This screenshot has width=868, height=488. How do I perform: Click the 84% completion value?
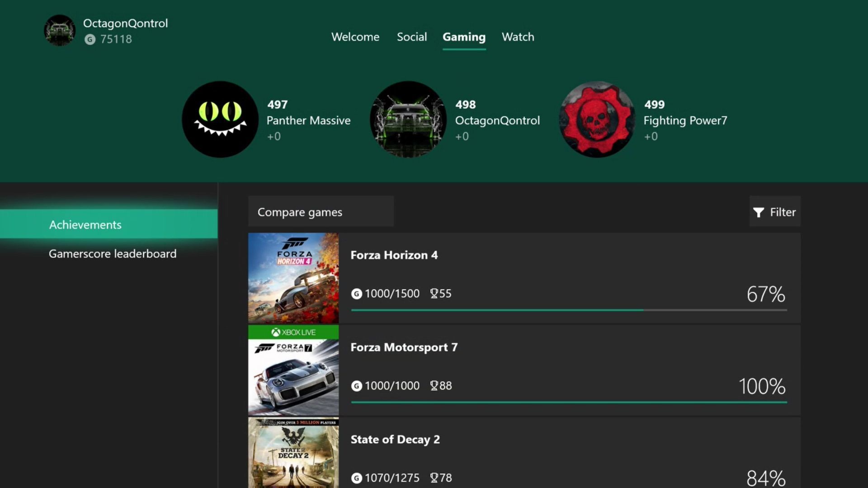766,479
